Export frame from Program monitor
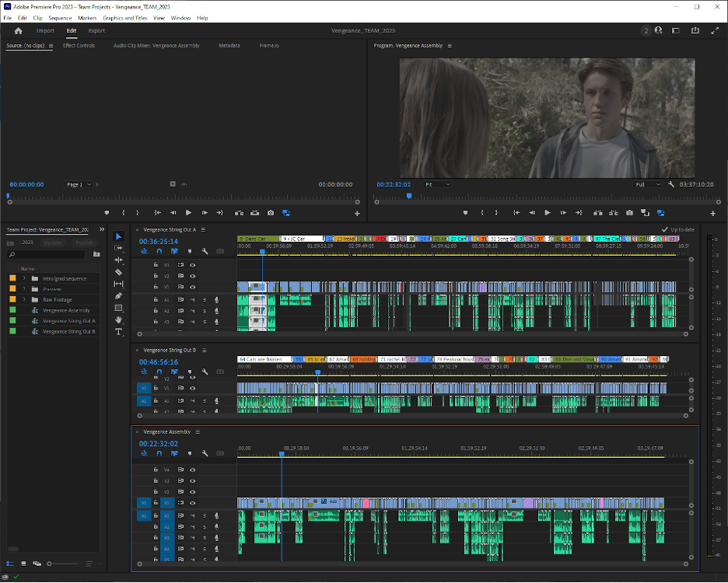728x583 pixels. 629,212
